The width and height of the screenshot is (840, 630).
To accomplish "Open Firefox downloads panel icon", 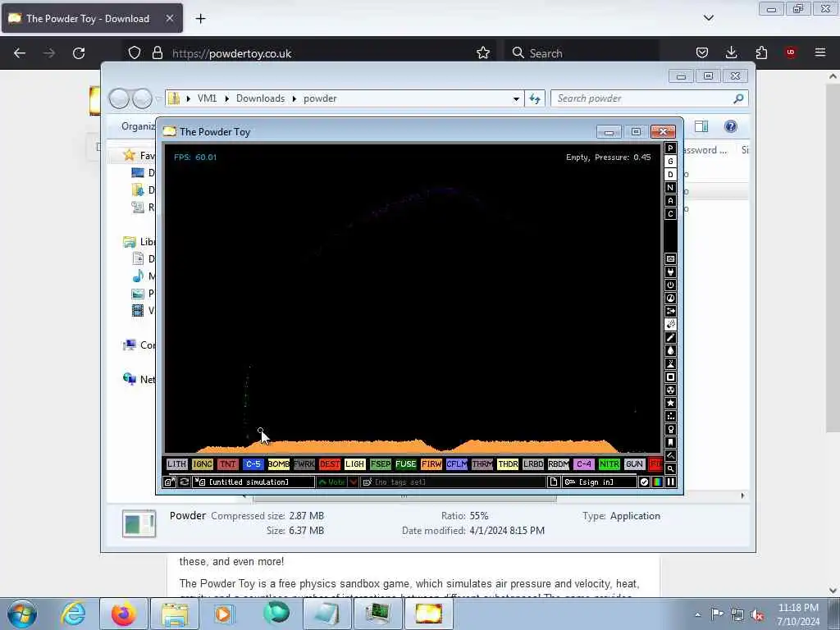I will 731,52.
